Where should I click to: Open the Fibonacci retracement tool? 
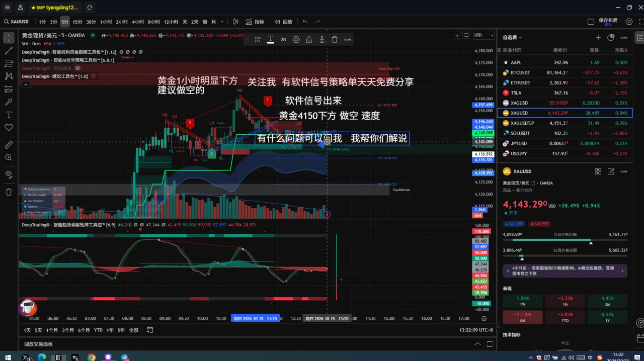(9, 63)
